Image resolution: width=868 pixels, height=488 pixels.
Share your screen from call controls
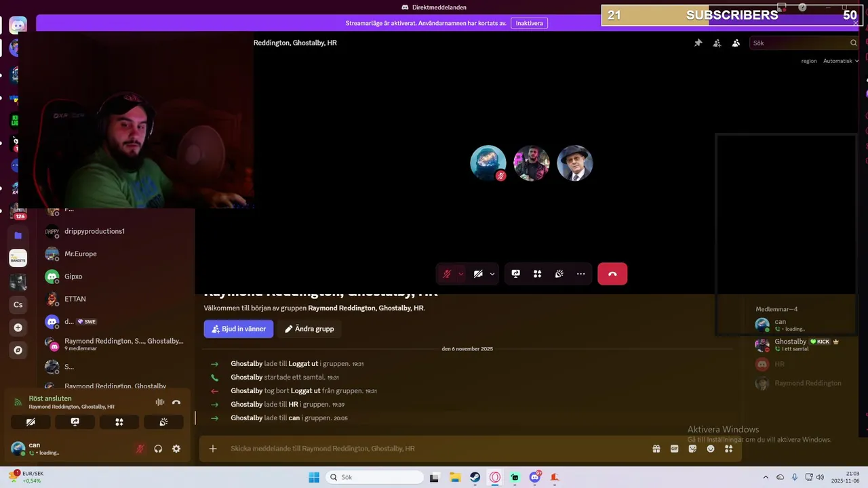[515, 274]
